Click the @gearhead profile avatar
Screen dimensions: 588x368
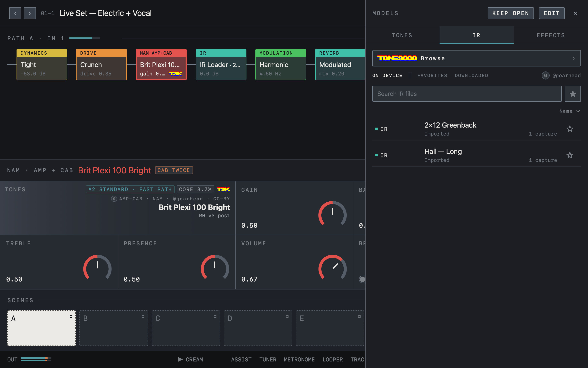[546, 75]
